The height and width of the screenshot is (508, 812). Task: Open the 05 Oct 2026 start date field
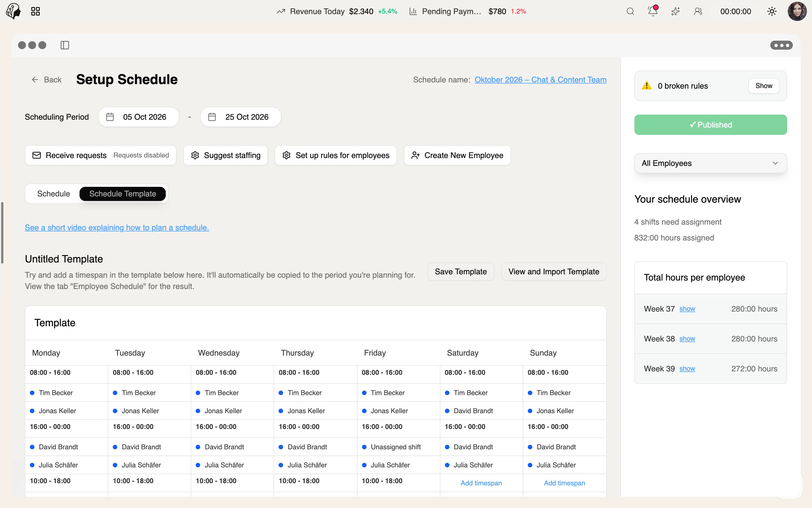pyautogui.click(x=139, y=117)
